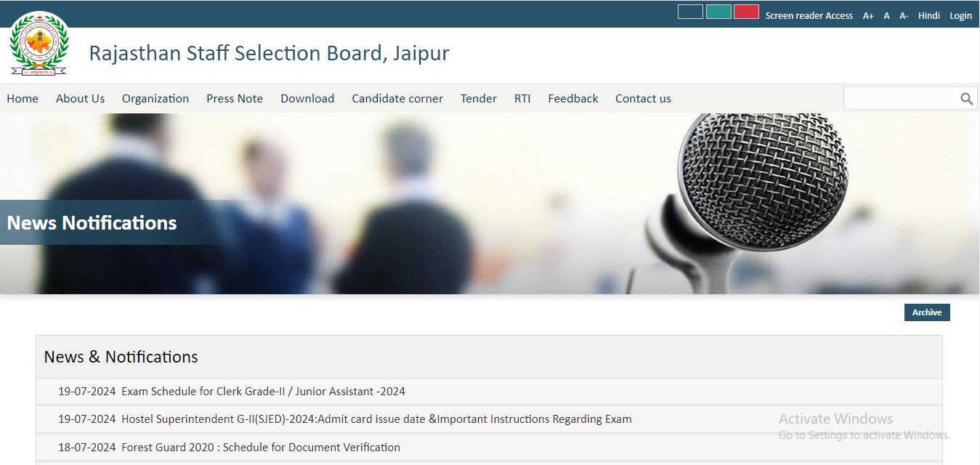
Task: Click the Rajasthan Staff Selection Board logo
Action: [x=39, y=45]
